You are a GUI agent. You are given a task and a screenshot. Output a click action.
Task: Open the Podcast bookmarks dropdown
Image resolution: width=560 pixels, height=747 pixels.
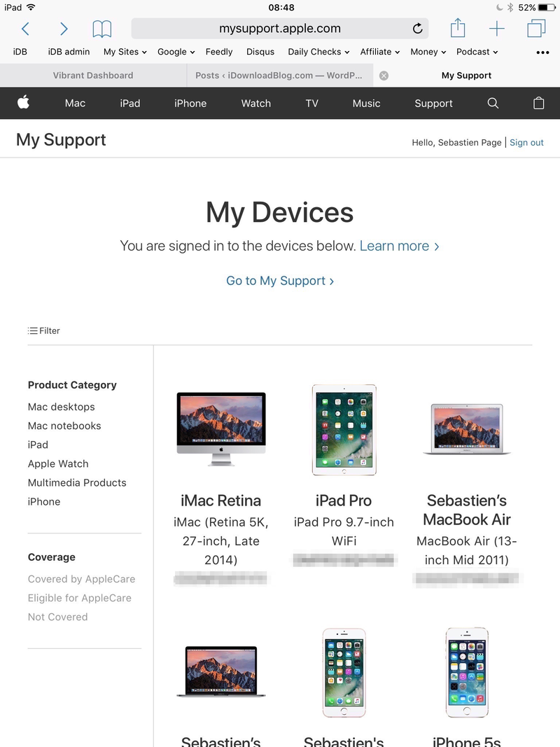pos(477,51)
